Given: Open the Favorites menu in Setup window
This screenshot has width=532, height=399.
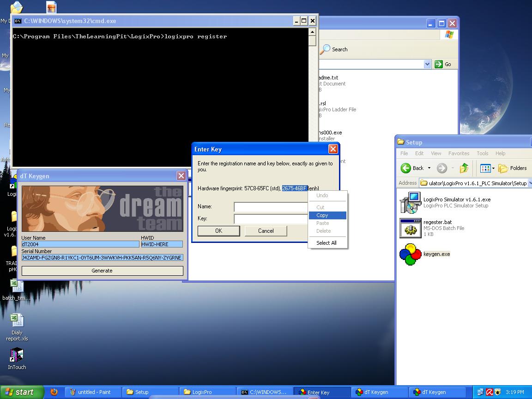Looking at the screenshot, I should pos(459,153).
